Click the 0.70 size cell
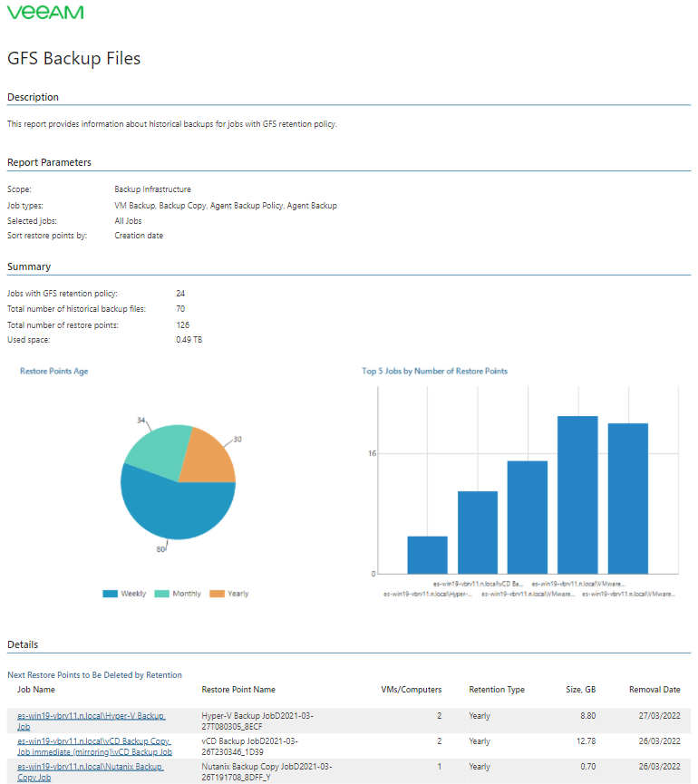 (x=588, y=767)
